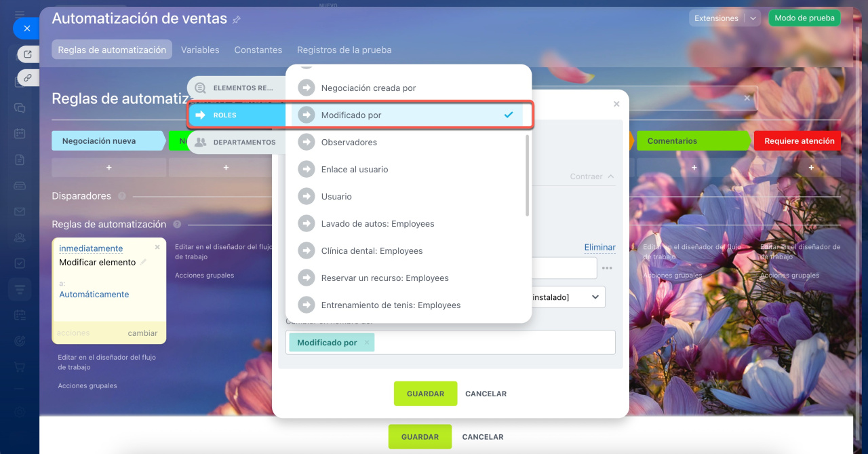Open the Extensiones dropdown arrow
868x454 pixels.
(x=753, y=18)
